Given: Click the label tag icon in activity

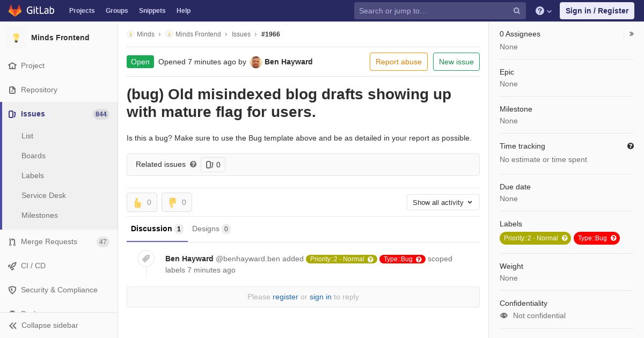Looking at the screenshot, I should pyautogui.click(x=146, y=259).
